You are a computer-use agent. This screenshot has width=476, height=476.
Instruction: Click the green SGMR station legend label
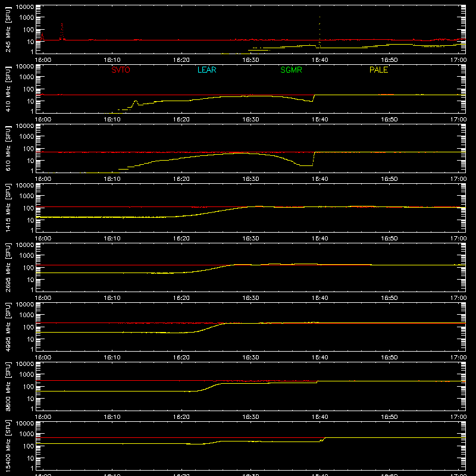pyautogui.click(x=291, y=70)
